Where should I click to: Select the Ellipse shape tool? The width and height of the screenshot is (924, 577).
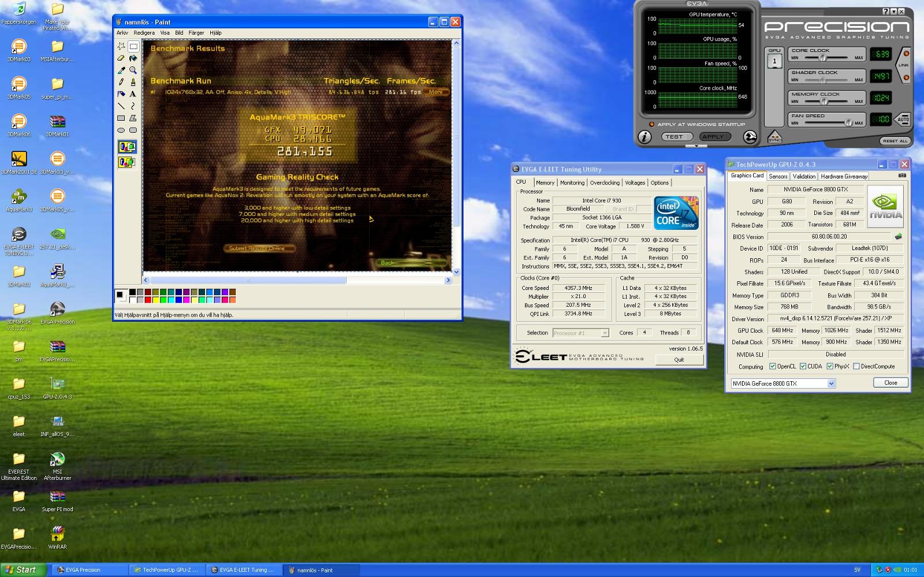[x=121, y=130]
